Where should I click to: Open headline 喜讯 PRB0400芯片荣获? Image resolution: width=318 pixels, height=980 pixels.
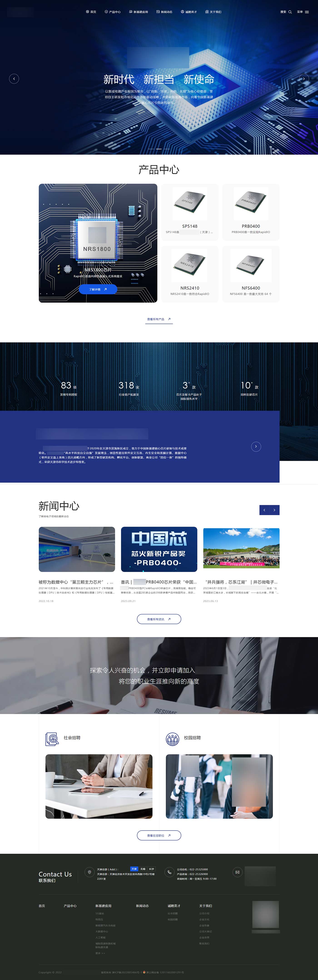point(159,582)
